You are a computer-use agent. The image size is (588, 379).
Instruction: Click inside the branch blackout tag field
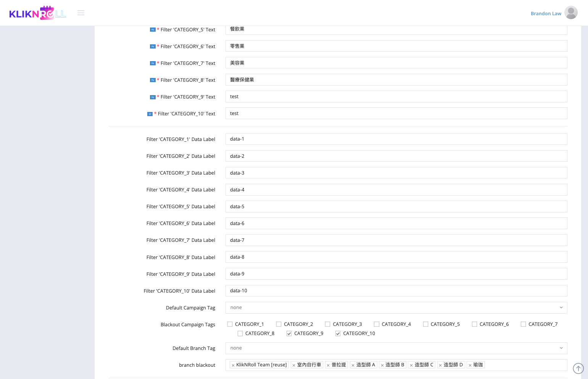point(396,365)
